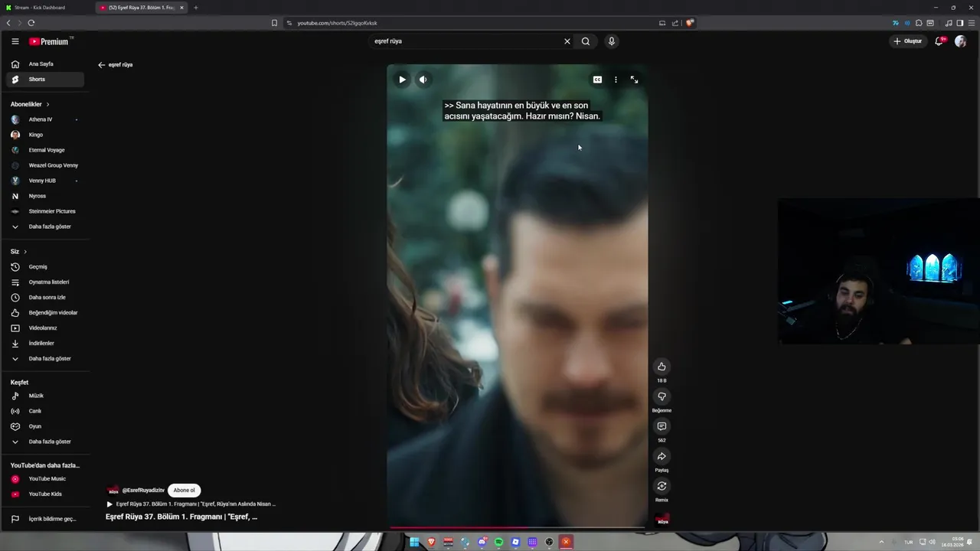Clear the search box with the X
The image size is (980, 551).
pyautogui.click(x=567, y=41)
